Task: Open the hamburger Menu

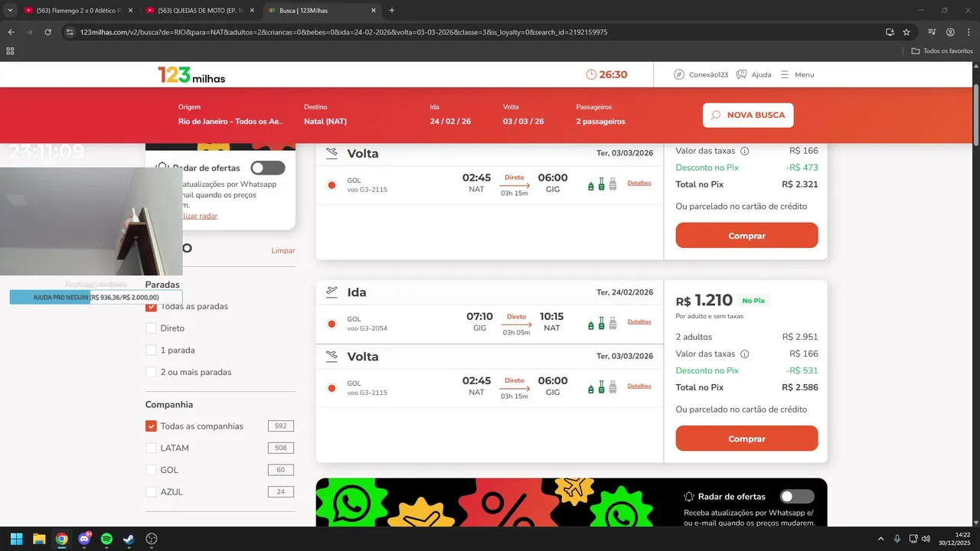Action: (x=797, y=74)
